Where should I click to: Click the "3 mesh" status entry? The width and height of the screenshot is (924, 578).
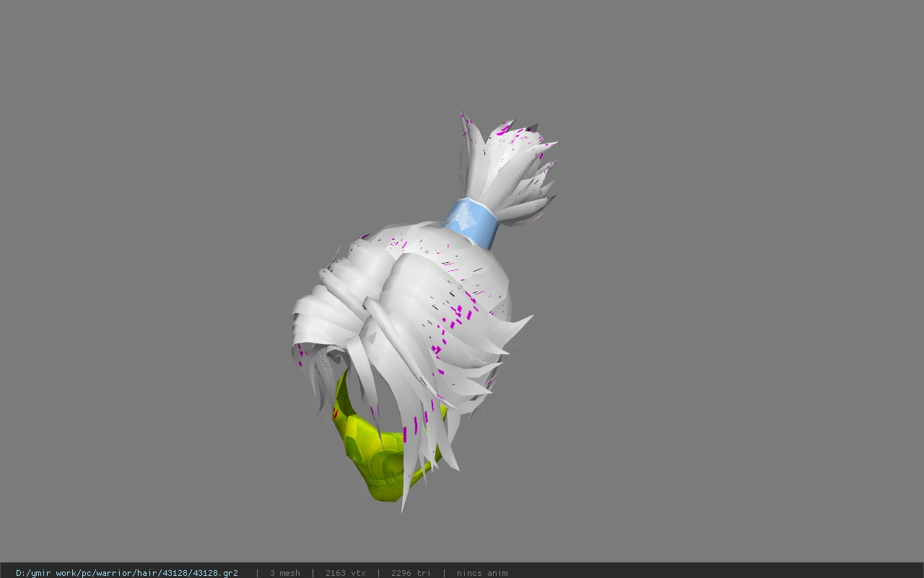285,573
